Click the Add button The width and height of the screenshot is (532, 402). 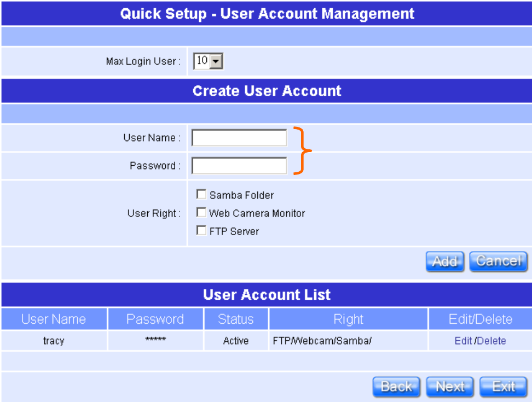(445, 261)
